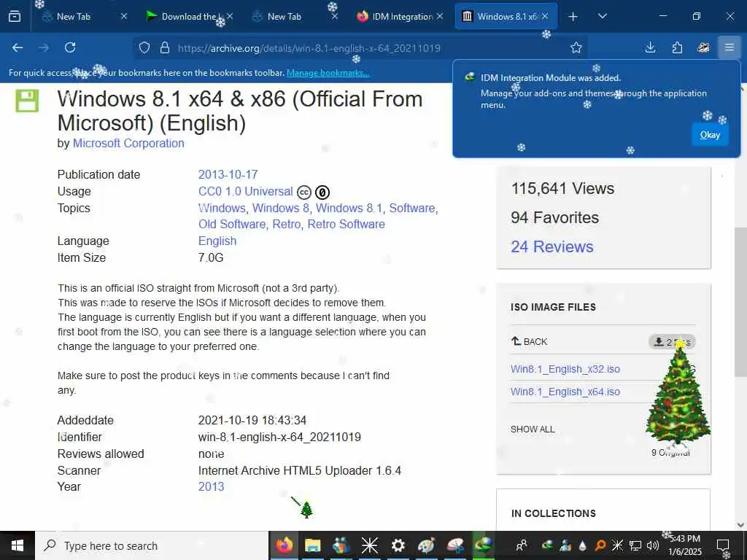Click the Creative Commons CC icon
747x560 pixels.
tap(304, 192)
